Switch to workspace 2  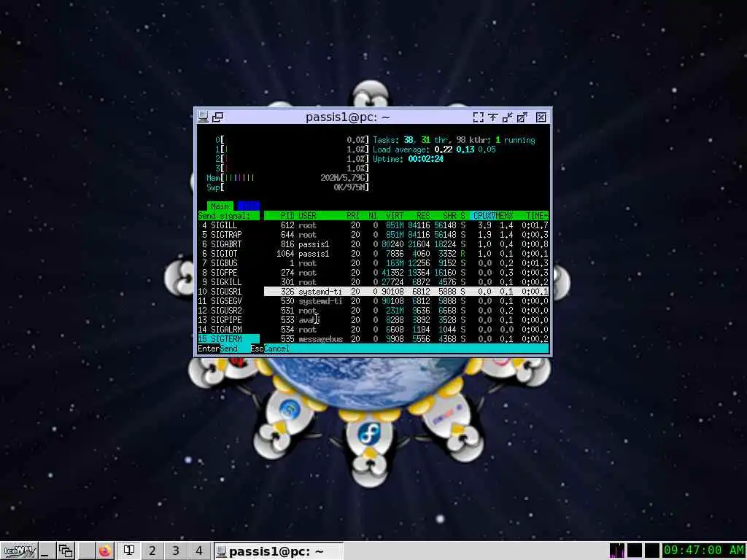(152, 551)
